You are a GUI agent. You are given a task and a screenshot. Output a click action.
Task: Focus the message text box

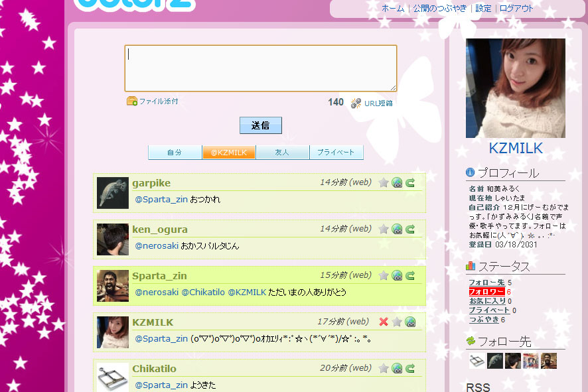click(x=260, y=68)
